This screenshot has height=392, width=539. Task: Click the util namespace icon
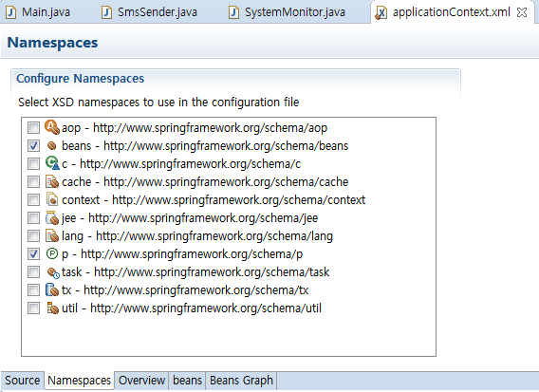[x=52, y=308]
